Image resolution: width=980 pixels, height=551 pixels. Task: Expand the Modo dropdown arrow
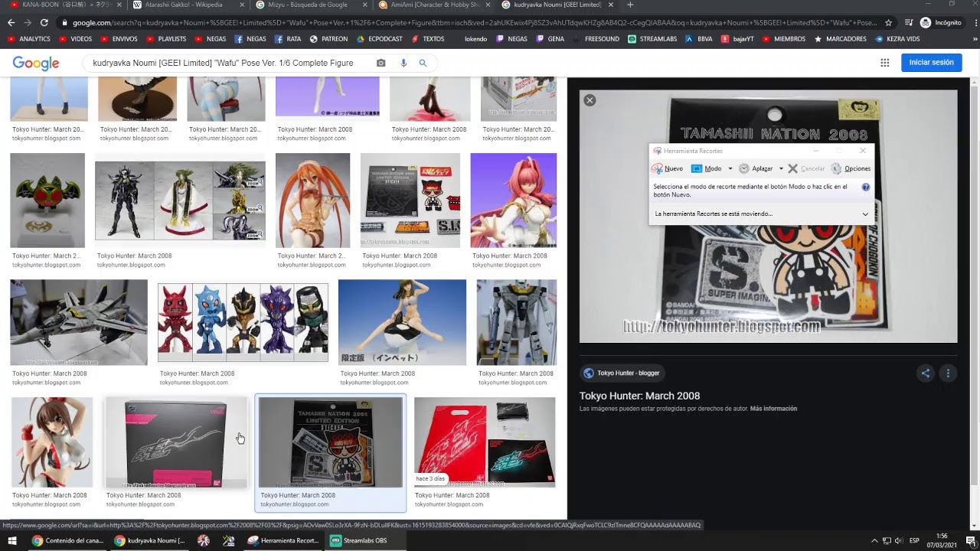(x=730, y=168)
